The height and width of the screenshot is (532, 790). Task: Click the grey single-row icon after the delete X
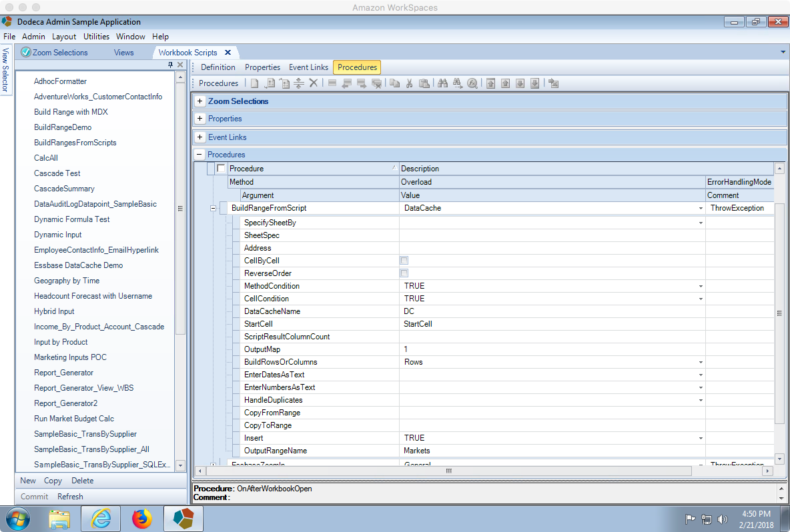(x=332, y=83)
